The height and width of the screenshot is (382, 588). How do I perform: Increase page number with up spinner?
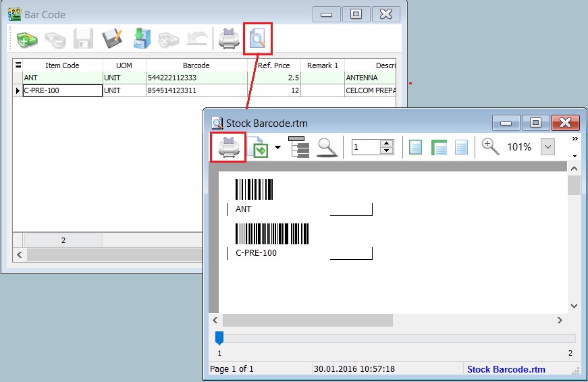pos(386,143)
